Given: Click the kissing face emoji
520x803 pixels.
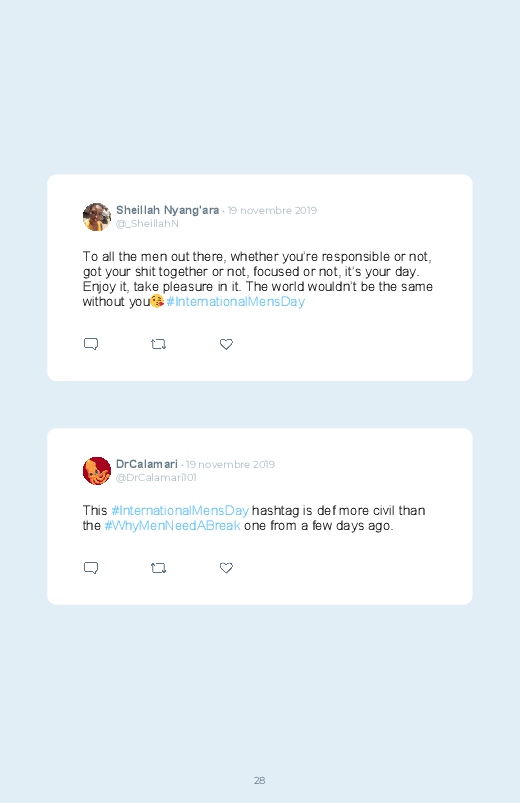Looking at the screenshot, I should [x=157, y=301].
